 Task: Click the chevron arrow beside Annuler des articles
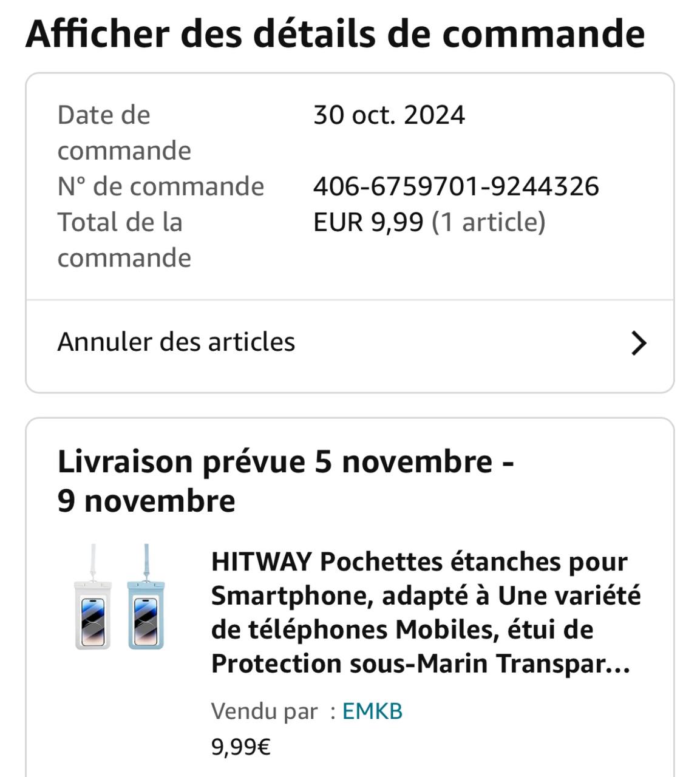(x=638, y=343)
